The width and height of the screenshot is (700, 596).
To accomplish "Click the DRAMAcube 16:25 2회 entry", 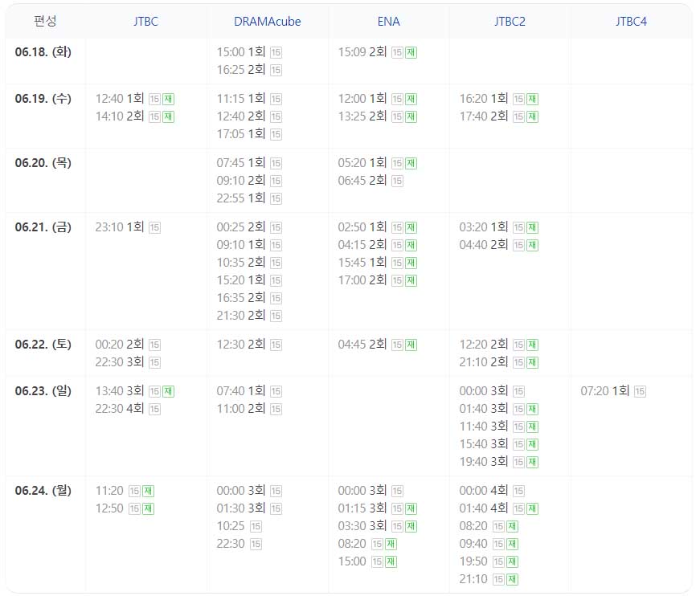I will 241,70.
